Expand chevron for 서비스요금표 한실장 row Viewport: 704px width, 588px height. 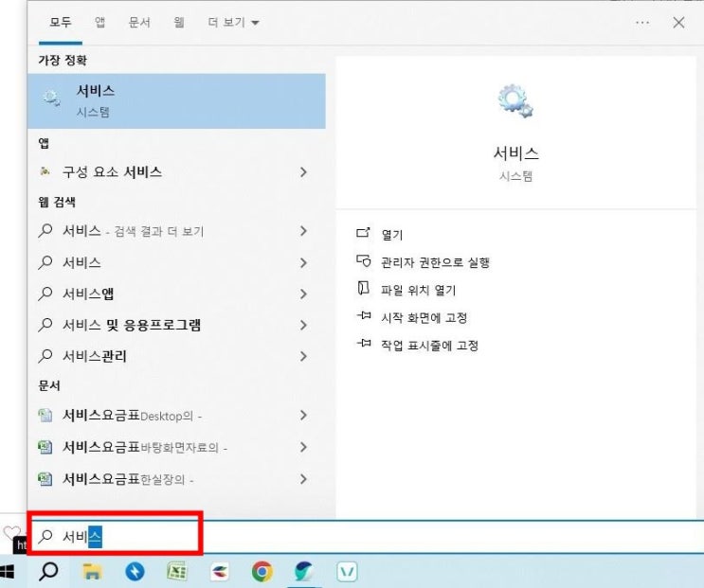(x=303, y=479)
